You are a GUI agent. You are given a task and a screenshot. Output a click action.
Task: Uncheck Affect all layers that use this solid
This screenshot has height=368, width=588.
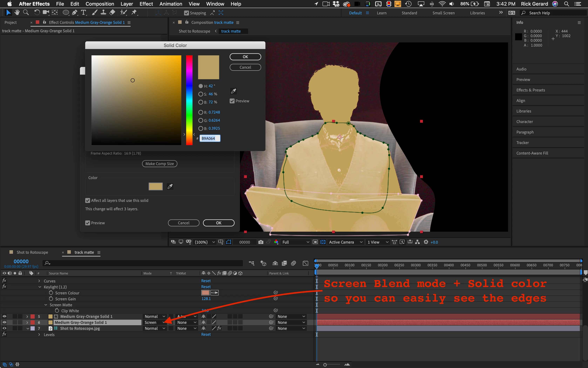tap(88, 200)
